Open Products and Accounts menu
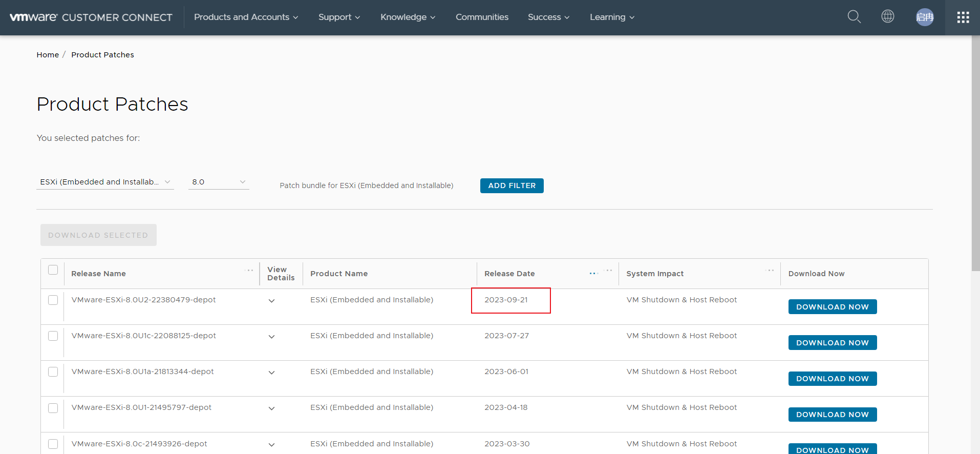Viewport: 980px width, 454px height. (246, 17)
